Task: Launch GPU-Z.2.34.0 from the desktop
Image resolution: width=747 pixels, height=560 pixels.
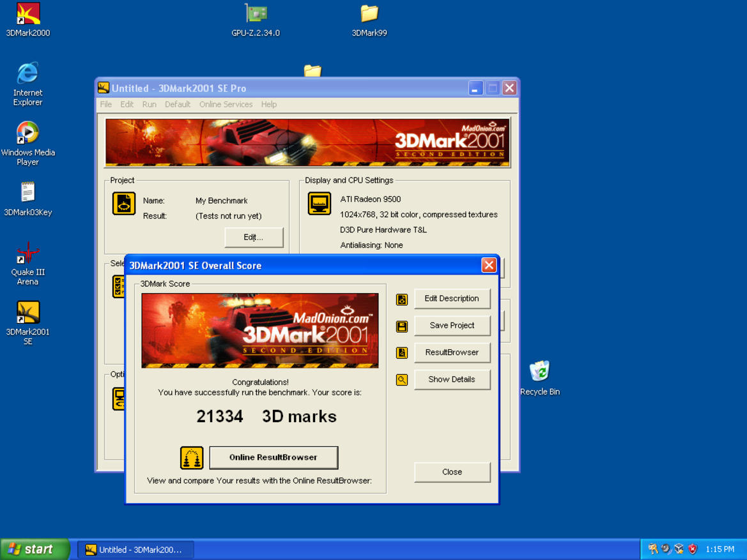Action: 256,20
